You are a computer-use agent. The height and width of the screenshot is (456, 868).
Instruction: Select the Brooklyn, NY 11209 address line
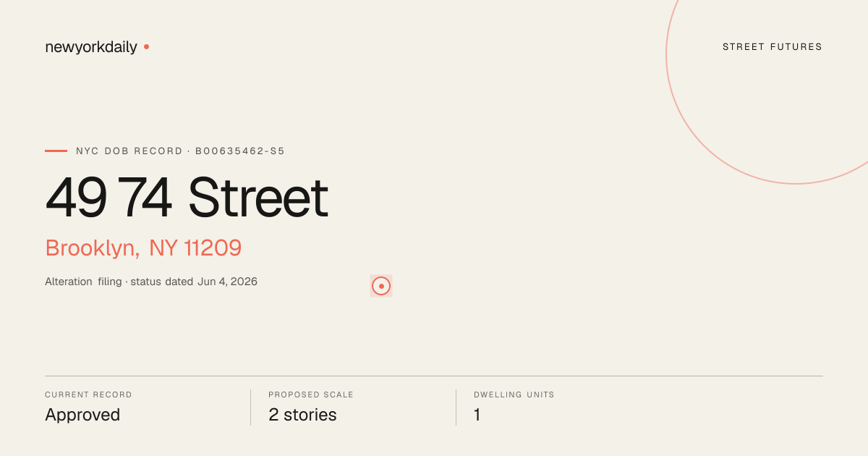pyautogui.click(x=143, y=248)
